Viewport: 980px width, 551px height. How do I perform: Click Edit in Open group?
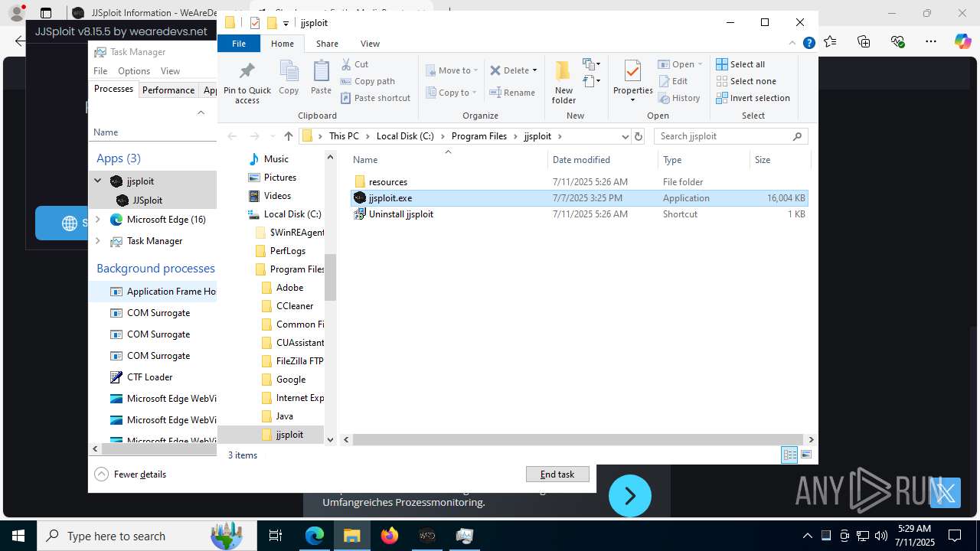[x=673, y=81]
